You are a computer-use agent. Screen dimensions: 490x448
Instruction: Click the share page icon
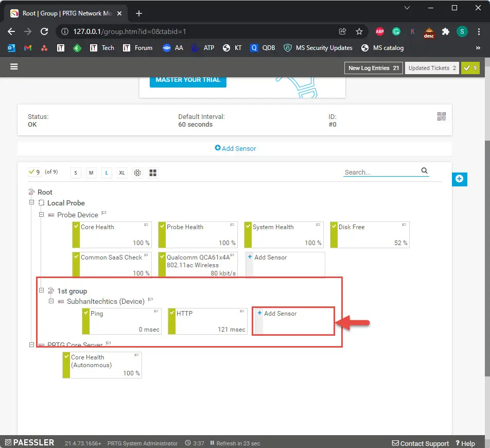(x=342, y=31)
